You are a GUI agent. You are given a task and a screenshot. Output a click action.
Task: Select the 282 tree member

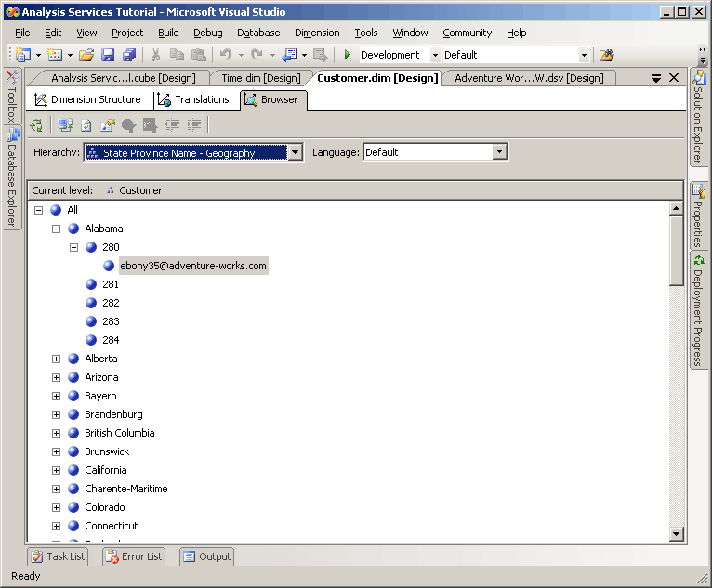tap(111, 303)
